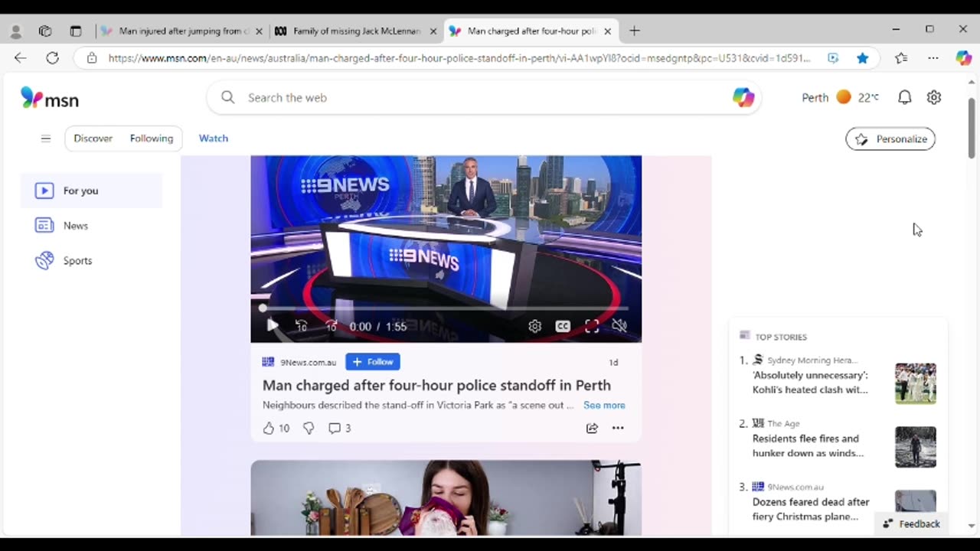Click See more in the description
This screenshot has height=551, width=980.
coord(604,405)
